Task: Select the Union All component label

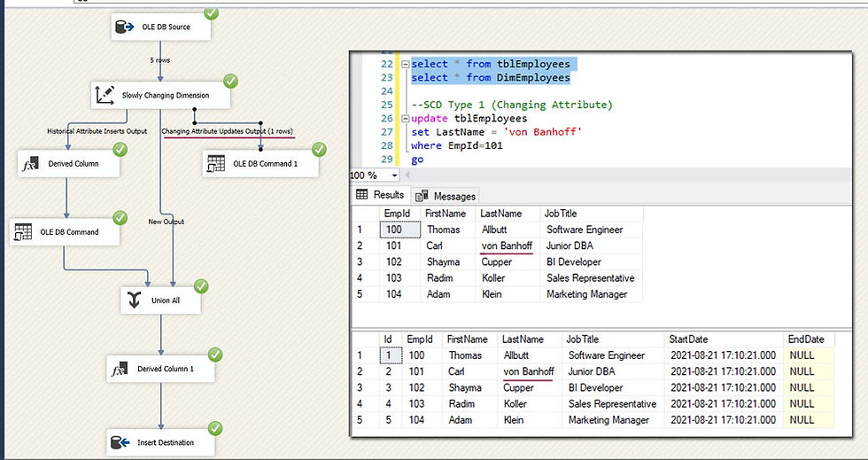Action: [167, 300]
